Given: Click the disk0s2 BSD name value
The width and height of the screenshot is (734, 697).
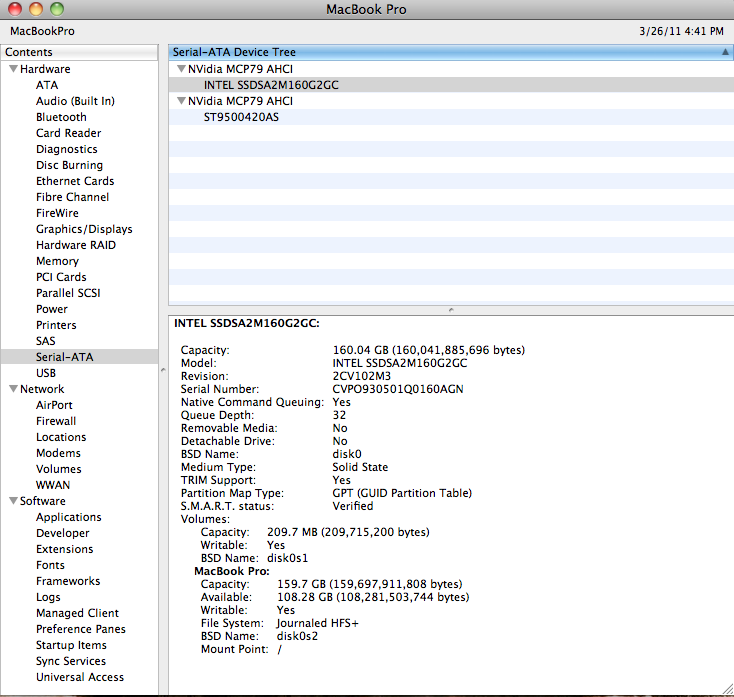Looking at the screenshot, I should point(297,637).
